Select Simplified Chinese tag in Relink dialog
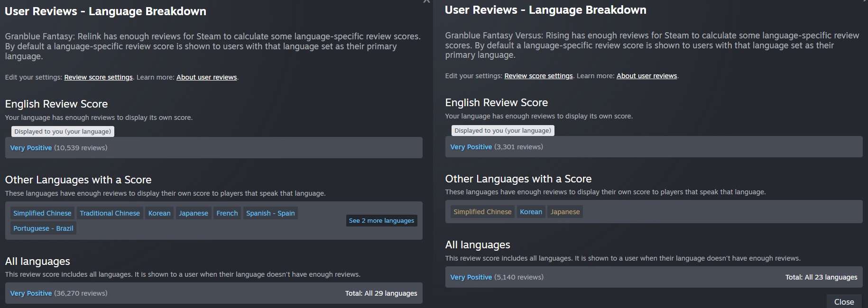Screen dimensions: 868x308 click(42, 213)
